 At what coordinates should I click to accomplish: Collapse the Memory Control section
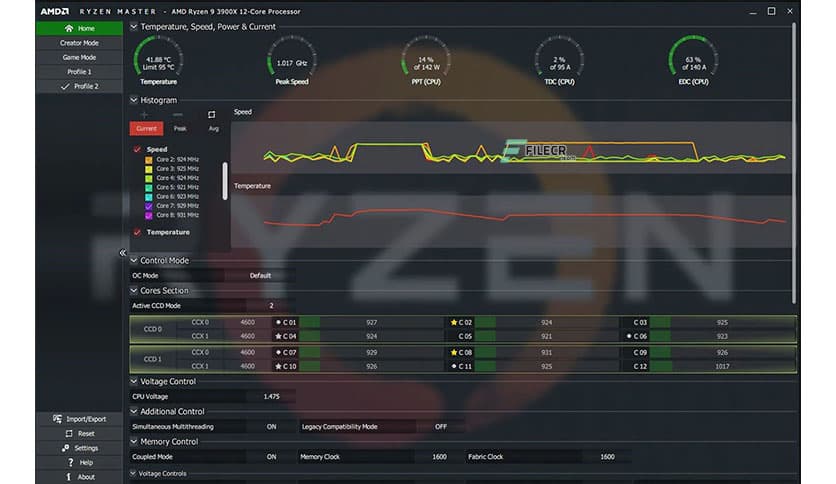click(x=134, y=441)
